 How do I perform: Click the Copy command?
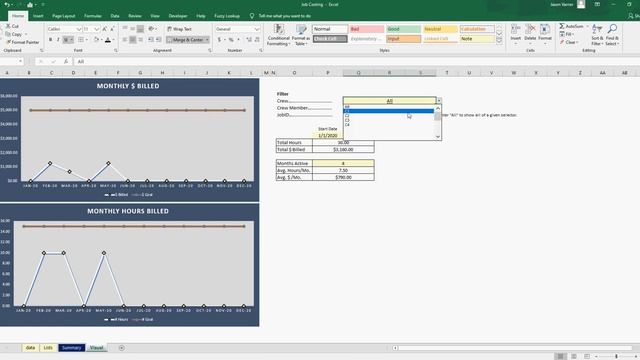[x=14, y=34]
